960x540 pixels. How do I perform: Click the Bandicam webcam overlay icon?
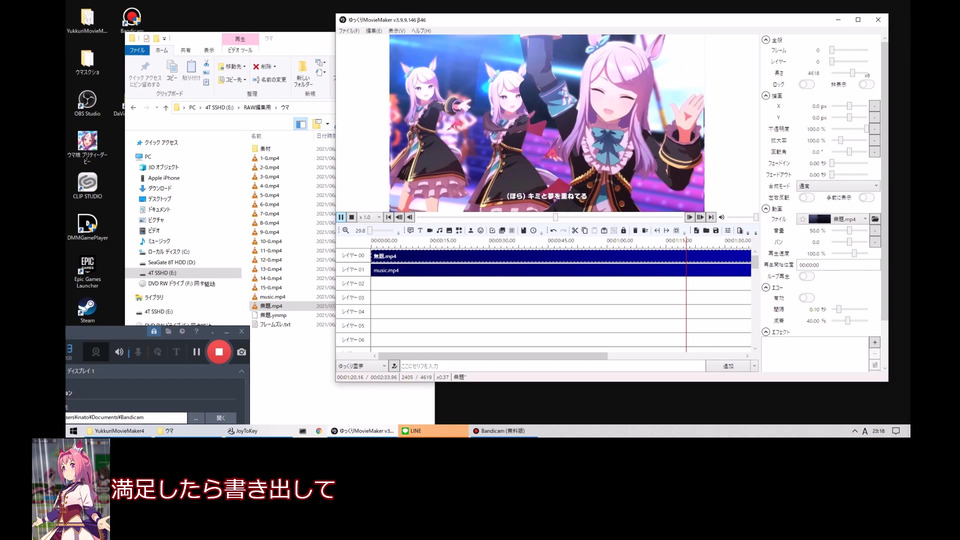[x=96, y=352]
